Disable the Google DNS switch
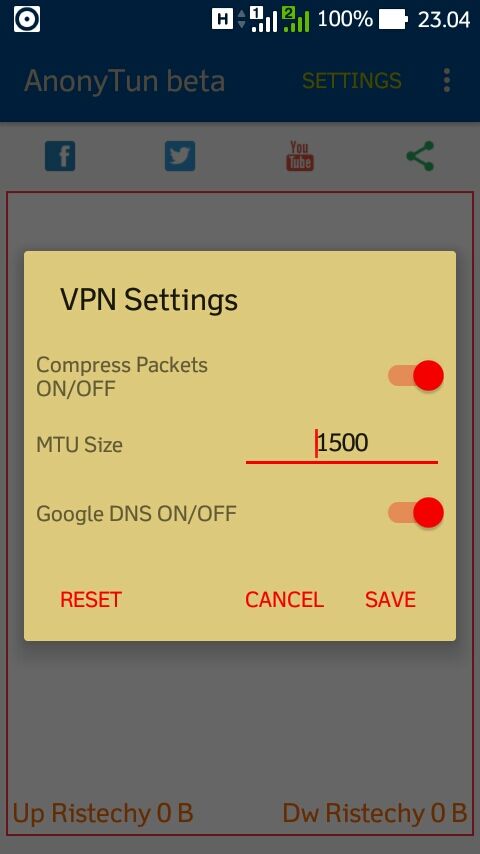 416,513
